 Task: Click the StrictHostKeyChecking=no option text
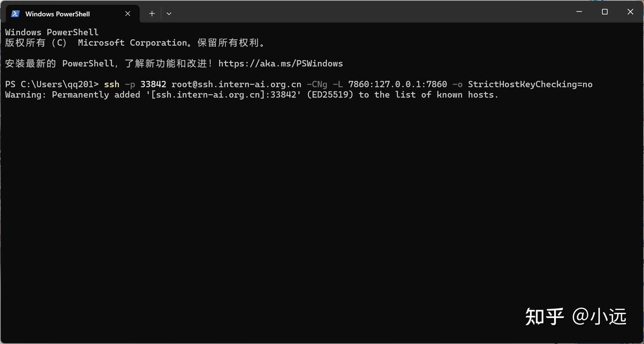point(530,84)
